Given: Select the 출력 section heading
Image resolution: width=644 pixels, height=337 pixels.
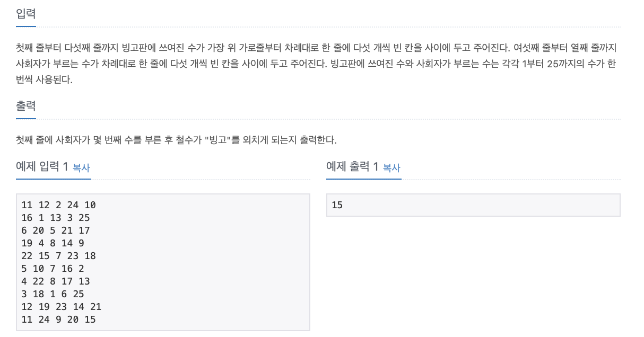Looking at the screenshot, I should click(x=25, y=105).
